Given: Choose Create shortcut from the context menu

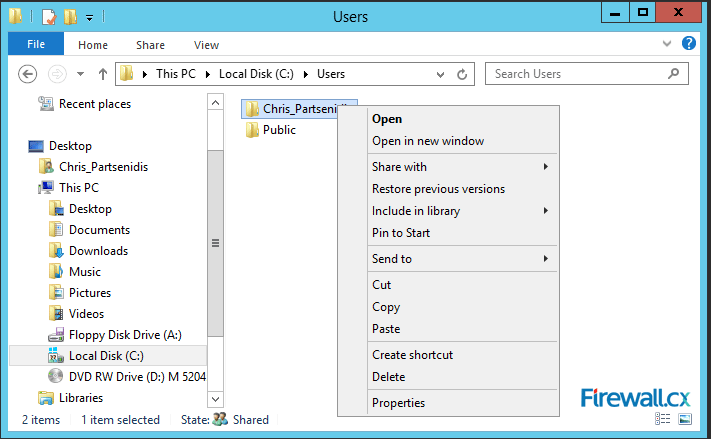Looking at the screenshot, I should [x=463, y=355].
